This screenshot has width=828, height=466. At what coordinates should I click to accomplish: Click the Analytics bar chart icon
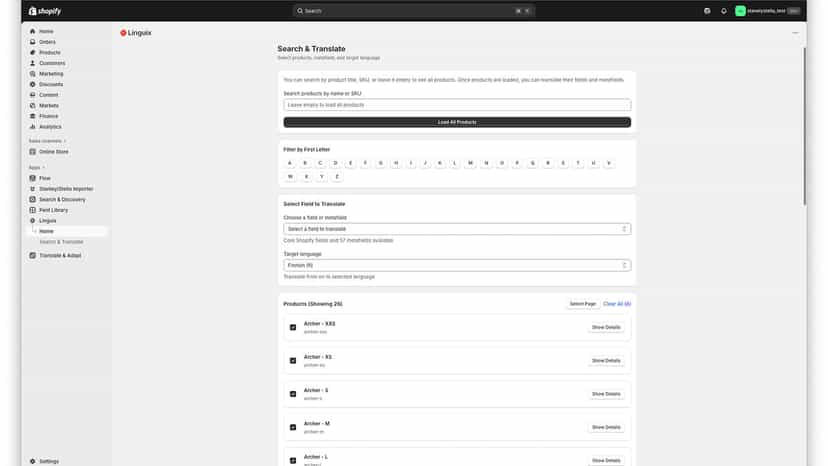pyautogui.click(x=33, y=126)
